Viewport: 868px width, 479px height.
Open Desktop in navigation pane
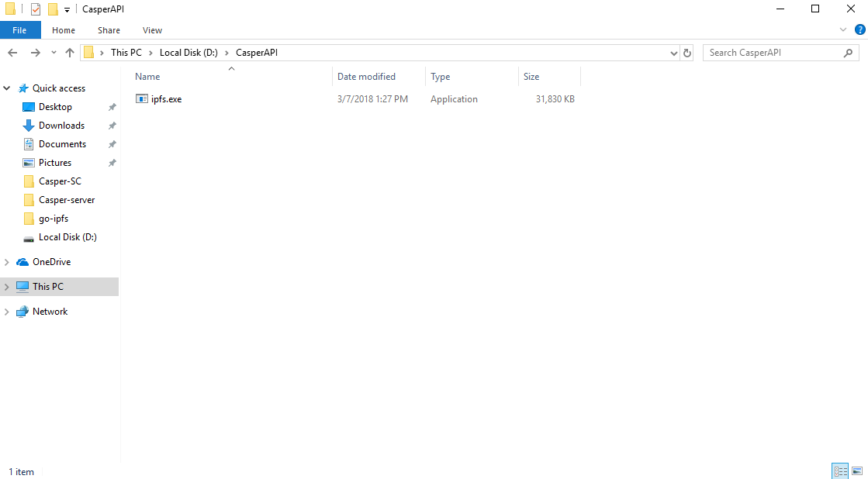tap(55, 107)
